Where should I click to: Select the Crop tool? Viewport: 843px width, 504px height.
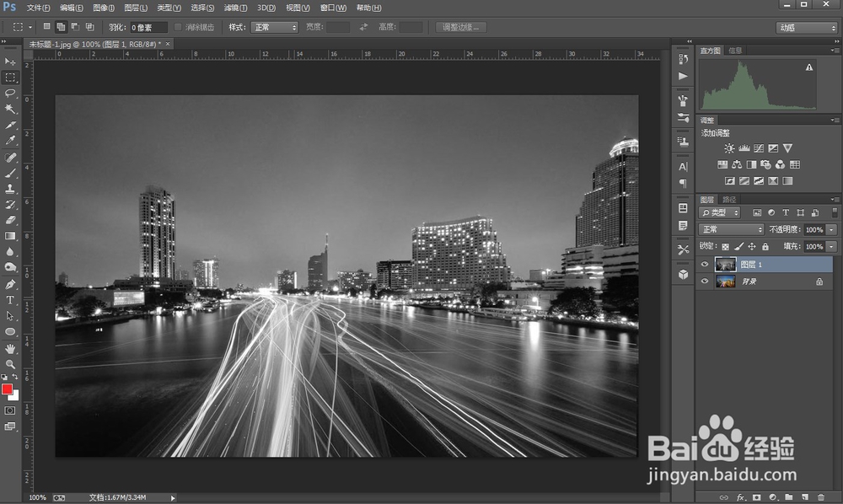point(9,125)
